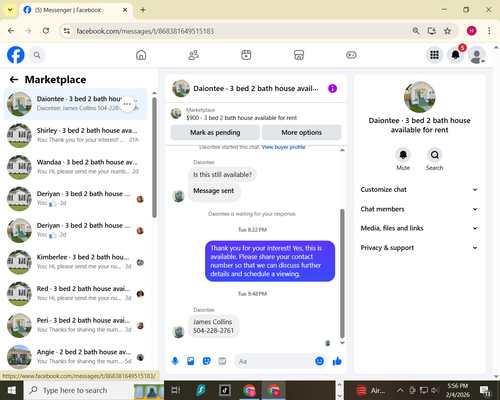Search in conversation magnifier icon
This screenshot has height=400, width=500.
tap(435, 155)
